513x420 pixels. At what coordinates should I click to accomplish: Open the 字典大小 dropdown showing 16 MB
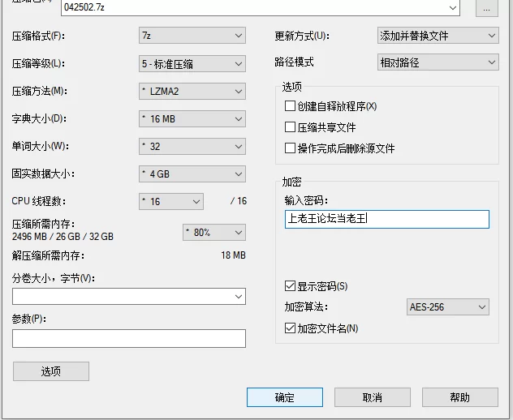[x=192, y=118]
